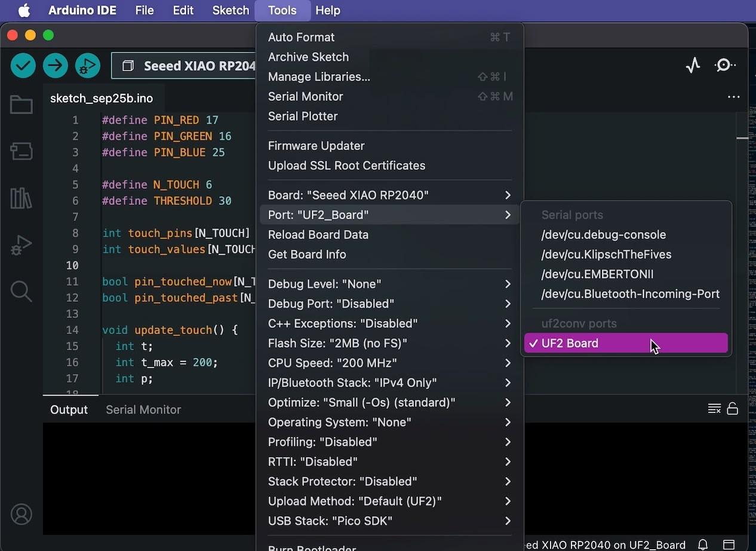Click the Verify sketch checkmark button
Image resolution: width=756 pixels, height=551 pixels.
coord(23,65)
